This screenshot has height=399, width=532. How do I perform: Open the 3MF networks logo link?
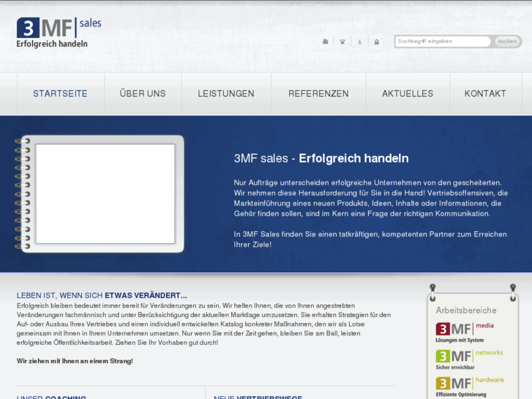tap(469, 359)
